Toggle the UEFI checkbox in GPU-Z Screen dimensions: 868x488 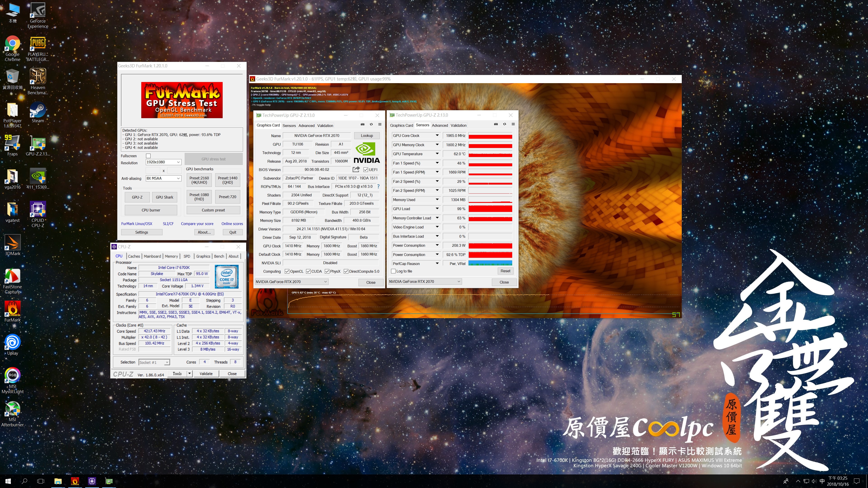pos(366,170)
